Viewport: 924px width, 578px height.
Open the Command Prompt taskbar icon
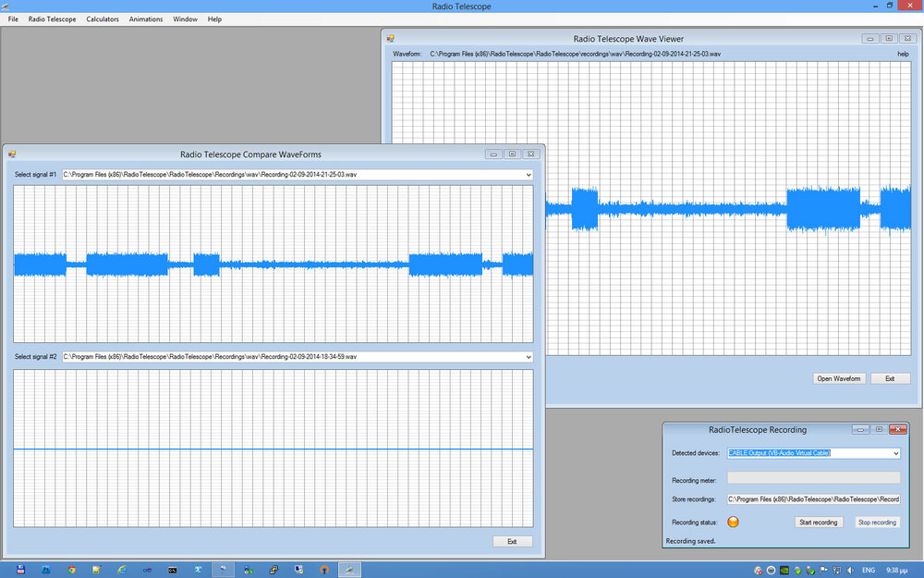[x=172, y=570]
